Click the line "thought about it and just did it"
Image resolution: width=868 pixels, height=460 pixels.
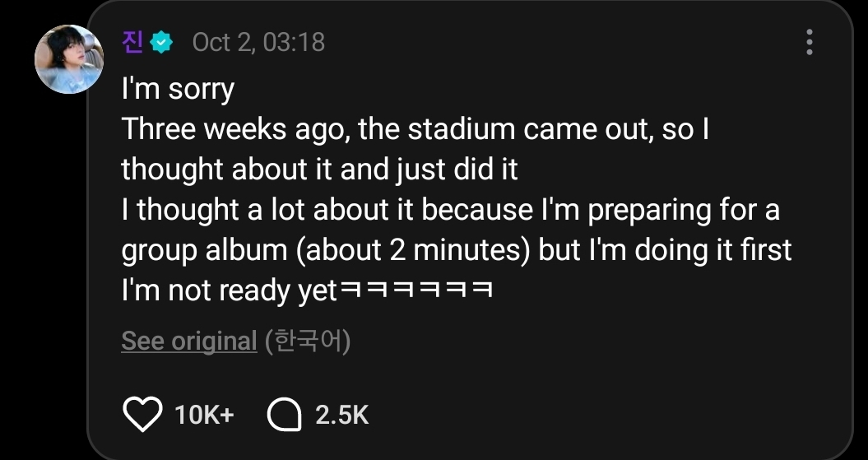click(319, 170)
